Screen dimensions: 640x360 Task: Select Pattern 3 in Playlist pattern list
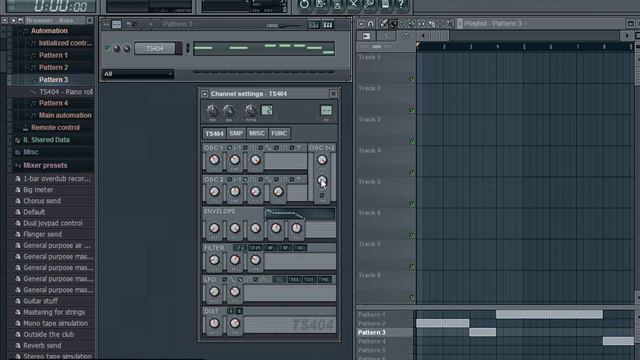pyautogui.click(x=371, y=333)
